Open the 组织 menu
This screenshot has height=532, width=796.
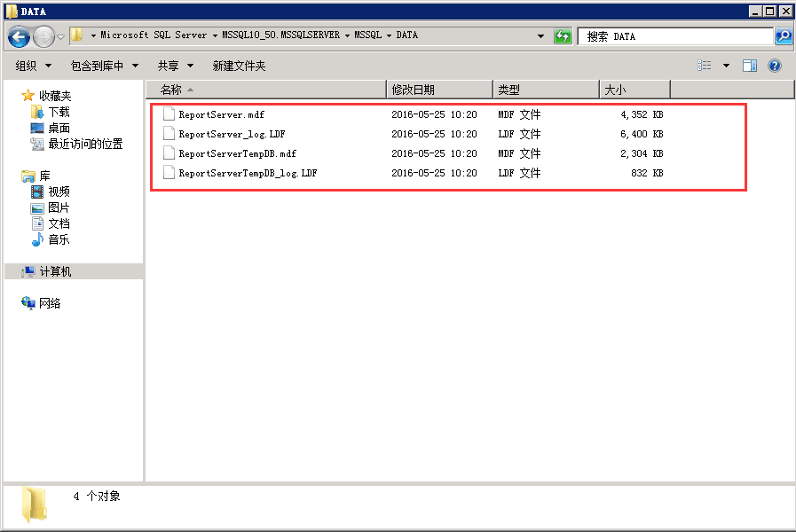click(34, 66)
